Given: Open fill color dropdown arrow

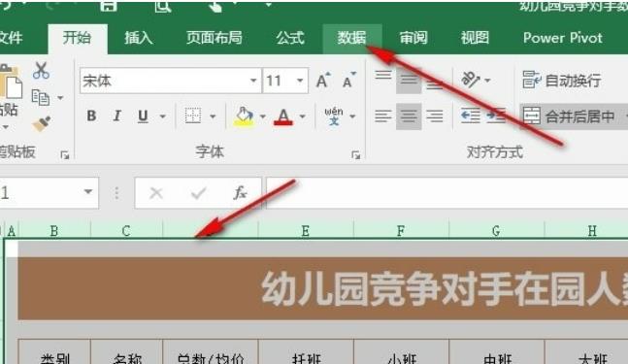Looking at the screenshot, I should [263, 116].
